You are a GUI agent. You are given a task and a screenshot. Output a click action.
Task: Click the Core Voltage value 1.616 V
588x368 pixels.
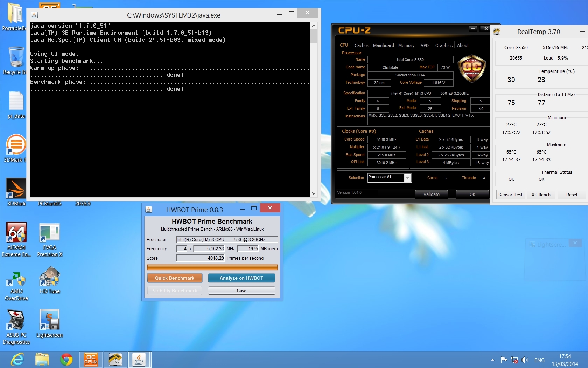tap(439, 83)
